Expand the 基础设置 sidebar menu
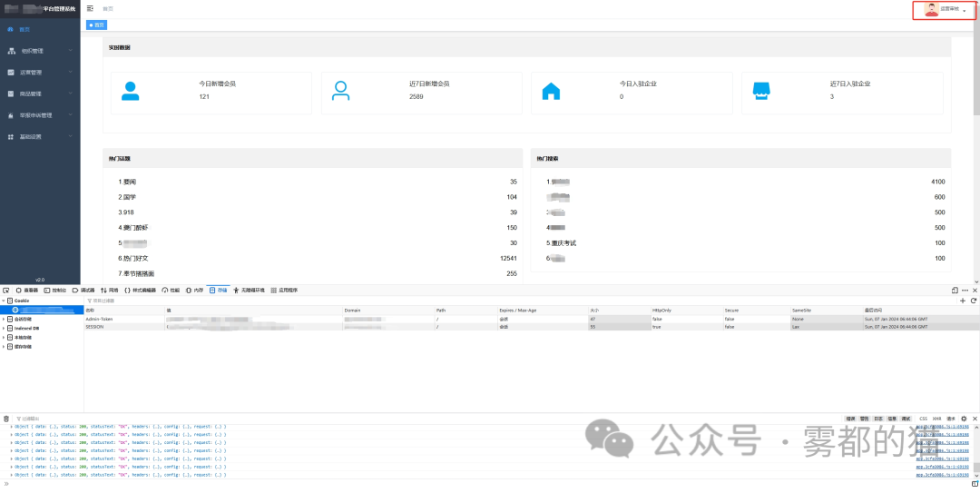Screen dimensions: 980x493 tap(40, 136)
